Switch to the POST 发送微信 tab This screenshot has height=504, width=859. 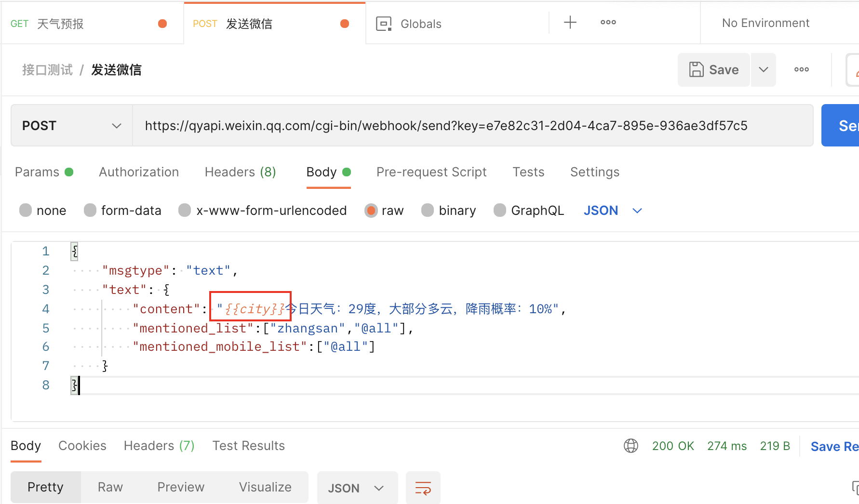[275, 24]
